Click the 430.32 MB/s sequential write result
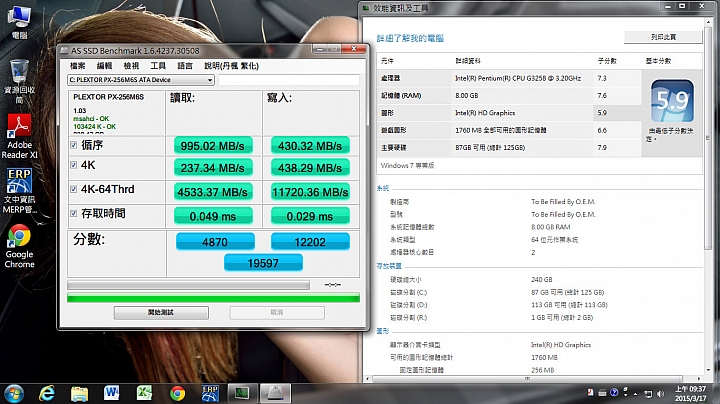Screen dimensions: 720x404 (310, 146)
